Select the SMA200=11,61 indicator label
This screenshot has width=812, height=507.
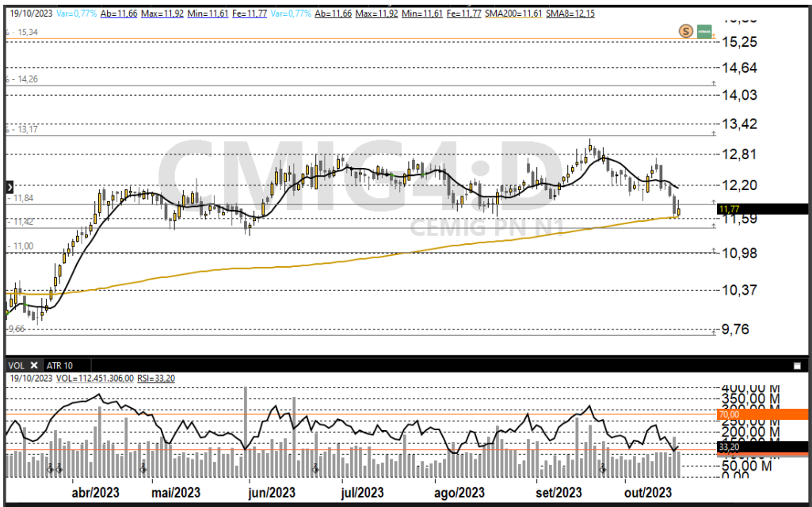pos(509,14)
